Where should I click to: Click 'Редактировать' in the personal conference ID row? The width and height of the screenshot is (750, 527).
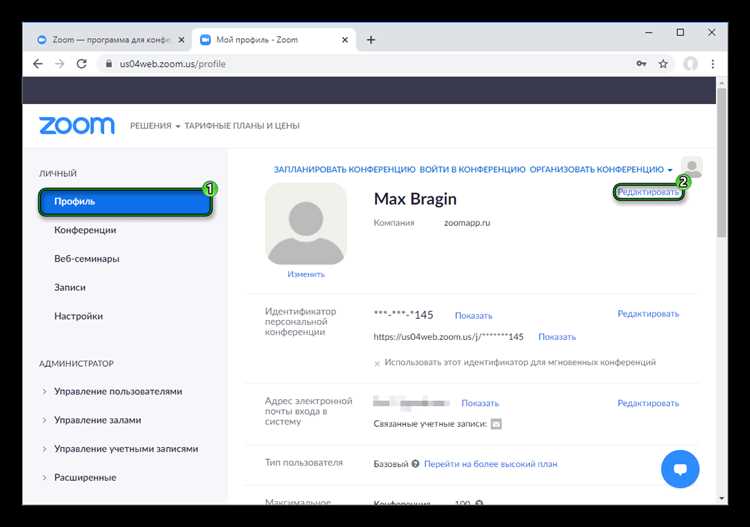648,314
